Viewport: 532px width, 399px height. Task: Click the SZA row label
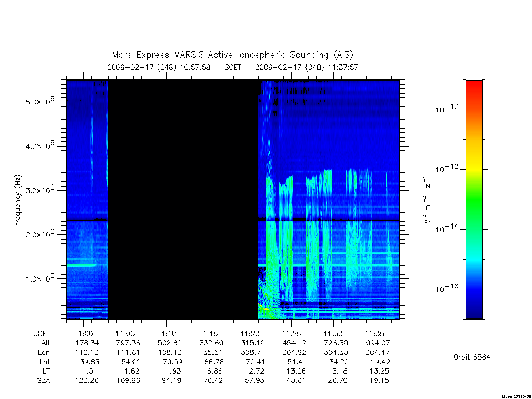[x=44, y=380]
